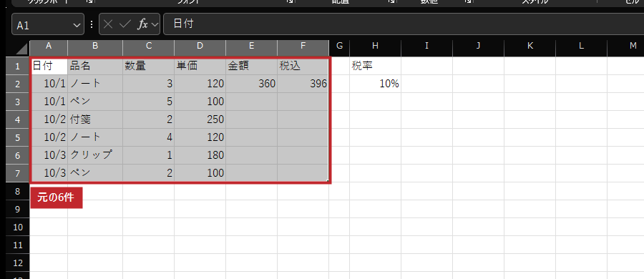Select row 2 header
Image resolution: width=644 pixels, height=279 pixels.
tap(18, 84)
